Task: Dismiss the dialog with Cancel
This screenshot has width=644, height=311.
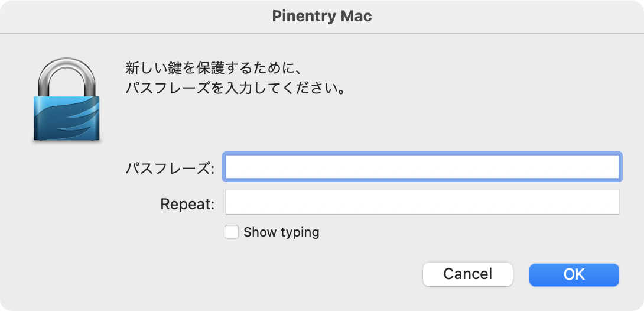Action: 468,274
